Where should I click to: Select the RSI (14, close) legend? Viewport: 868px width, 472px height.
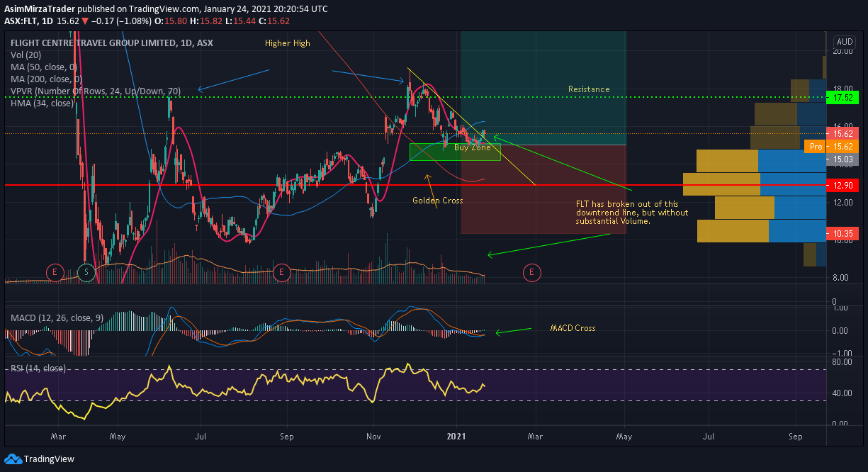click(x=38, y=368)
